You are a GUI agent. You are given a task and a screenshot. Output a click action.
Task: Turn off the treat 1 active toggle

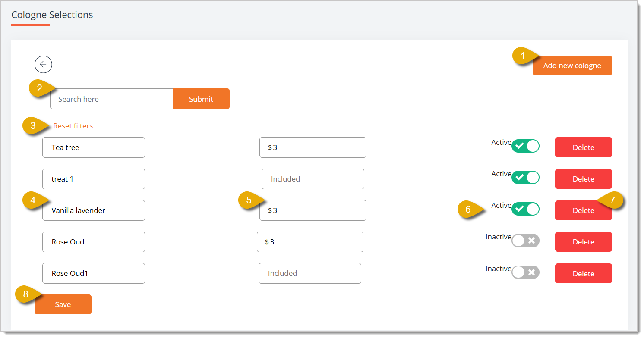click(525, 178)
